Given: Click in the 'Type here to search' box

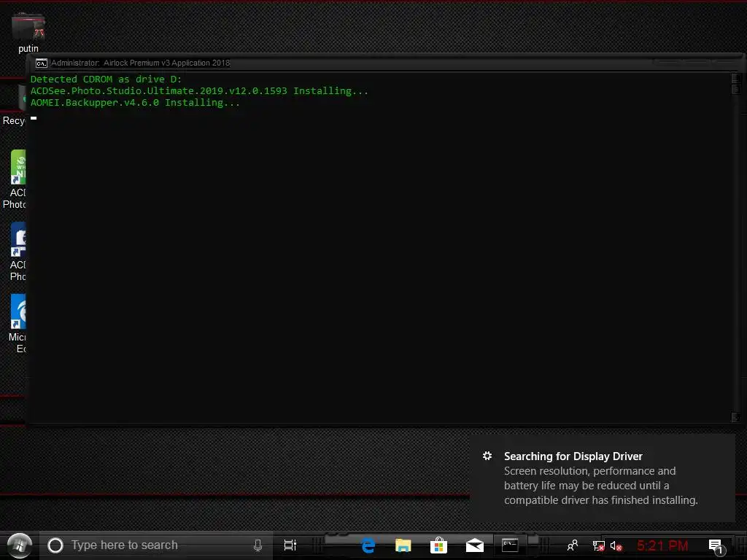Looking at the screenshot, I should coord(156,545).
